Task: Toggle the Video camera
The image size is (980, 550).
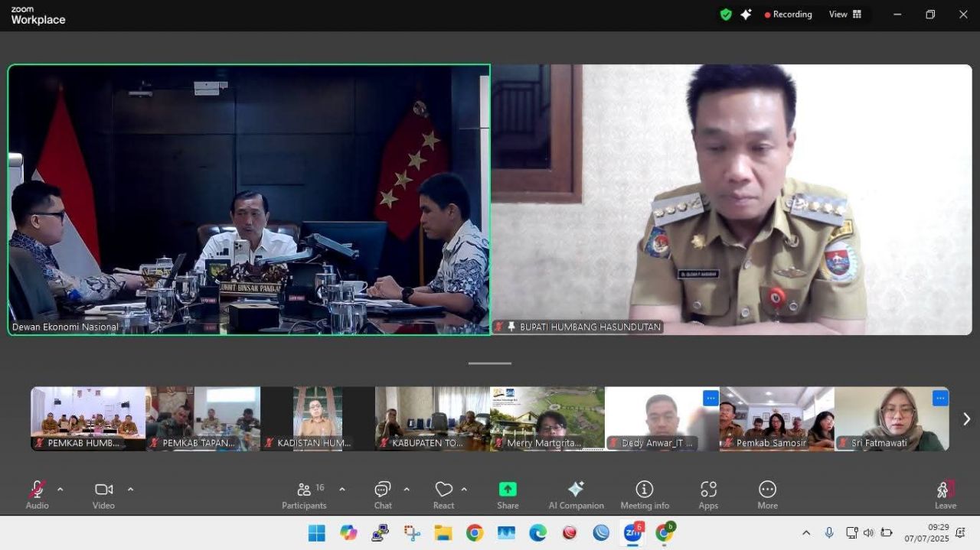Action: (x=103, y=495)
